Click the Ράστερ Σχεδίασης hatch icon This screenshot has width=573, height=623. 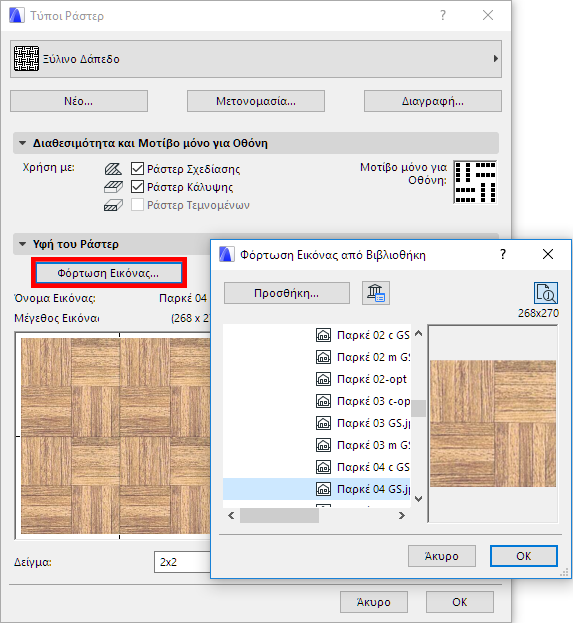(x=113, y=169)
